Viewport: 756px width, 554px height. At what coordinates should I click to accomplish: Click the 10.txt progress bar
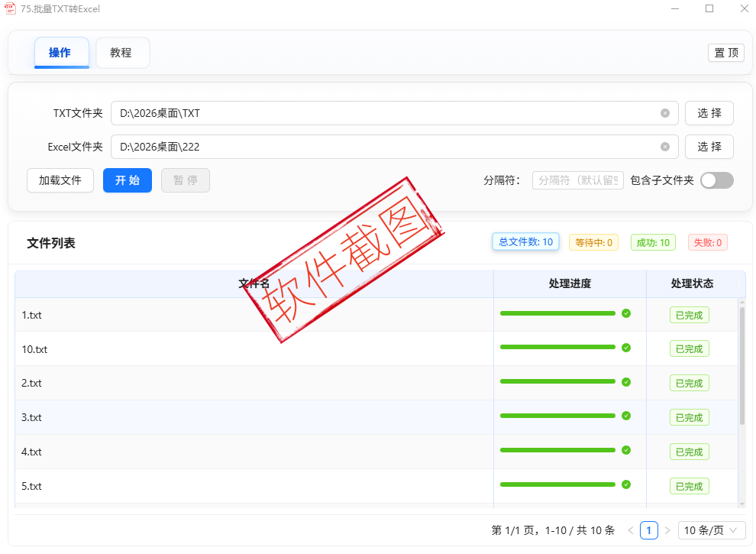(557, 348)
